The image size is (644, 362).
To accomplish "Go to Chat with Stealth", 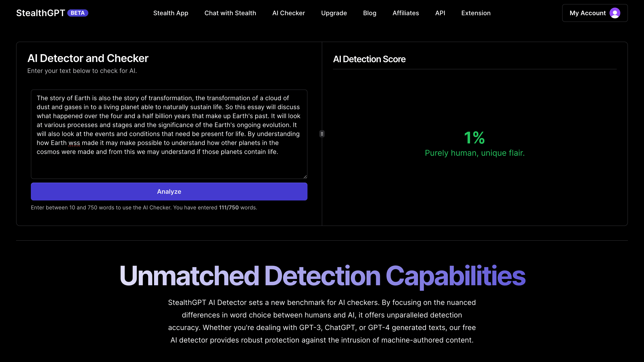I will 230,13.
